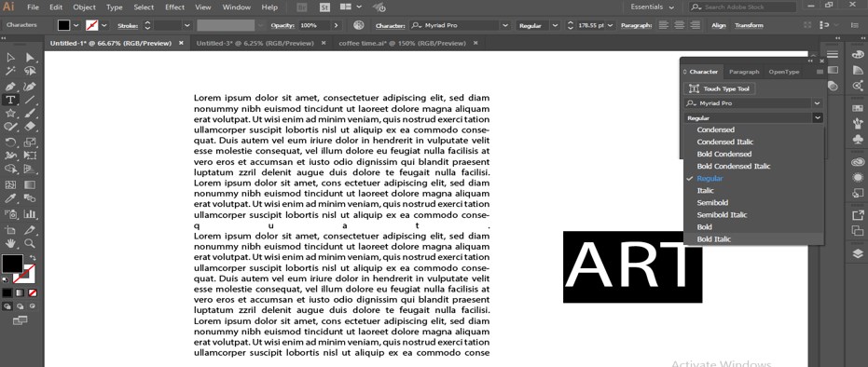
Task: Select the Curvature tool
Action: tap(30, 87)
